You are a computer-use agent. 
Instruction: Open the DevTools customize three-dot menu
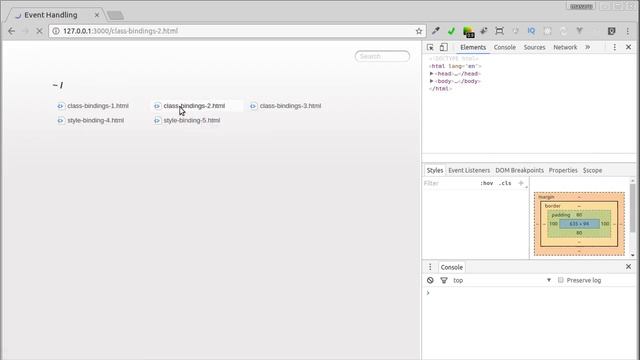tap(615, 47)
